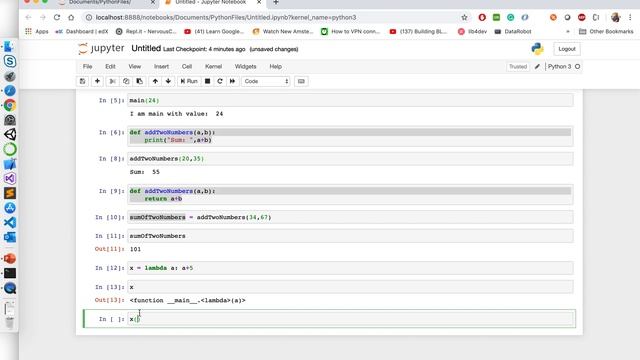Paste cells below toolbar icon
Viewport: 640px width, 360px height.
[140, 81]
